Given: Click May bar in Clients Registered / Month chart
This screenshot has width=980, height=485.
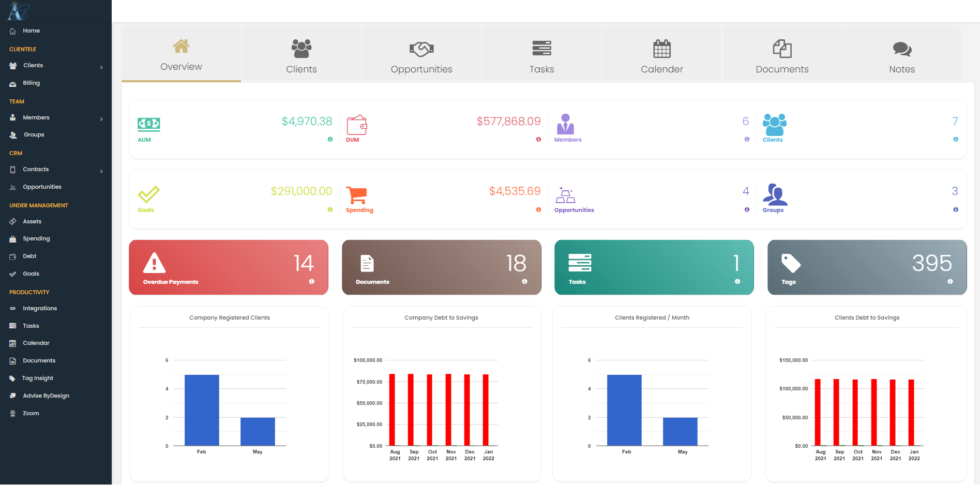Looking at the screenshot, I should tap(680, 432).
